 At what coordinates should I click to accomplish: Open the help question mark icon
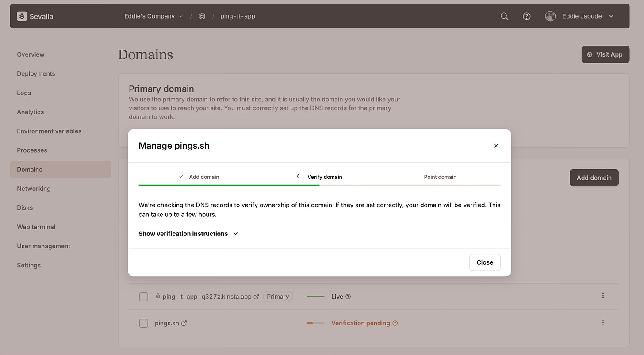click(x=526, y=16)
